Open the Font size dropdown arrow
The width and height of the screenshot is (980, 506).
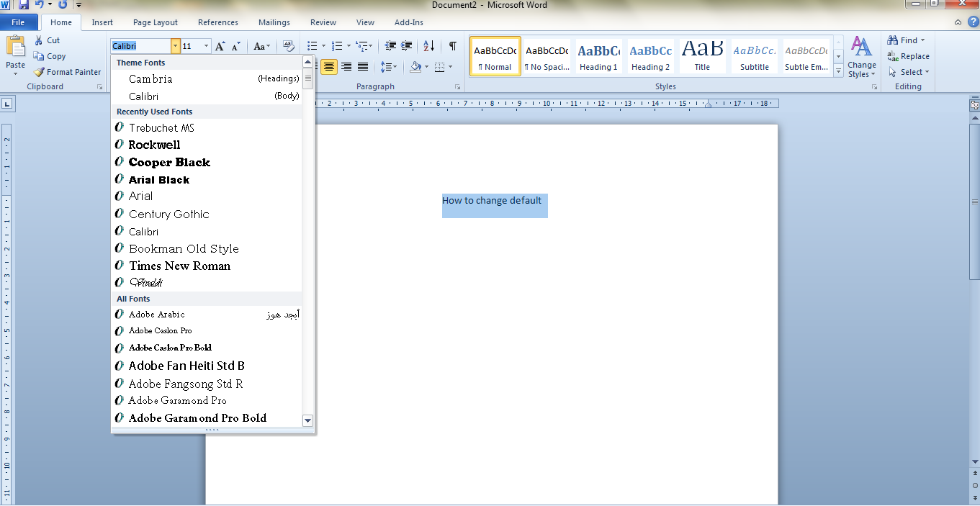tap(206, 46)
